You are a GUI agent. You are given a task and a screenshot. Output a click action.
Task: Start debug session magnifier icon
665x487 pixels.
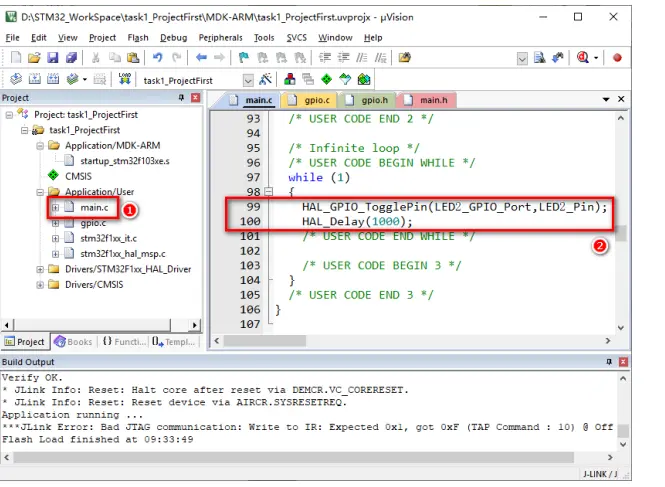583,58
